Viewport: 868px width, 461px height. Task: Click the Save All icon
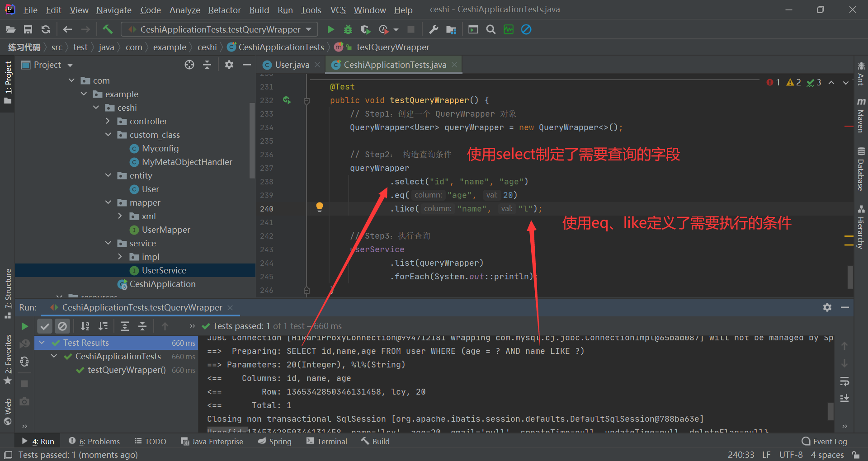coord(28,29)
